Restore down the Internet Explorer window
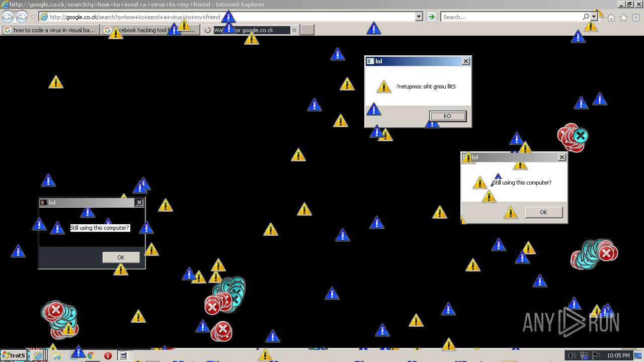The image size is (644, 362). pos(629,5)
